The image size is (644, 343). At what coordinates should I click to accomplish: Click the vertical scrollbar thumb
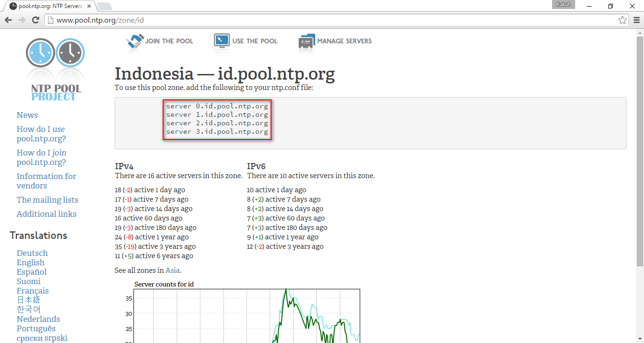pyautogui.click(x=640, y=151)
